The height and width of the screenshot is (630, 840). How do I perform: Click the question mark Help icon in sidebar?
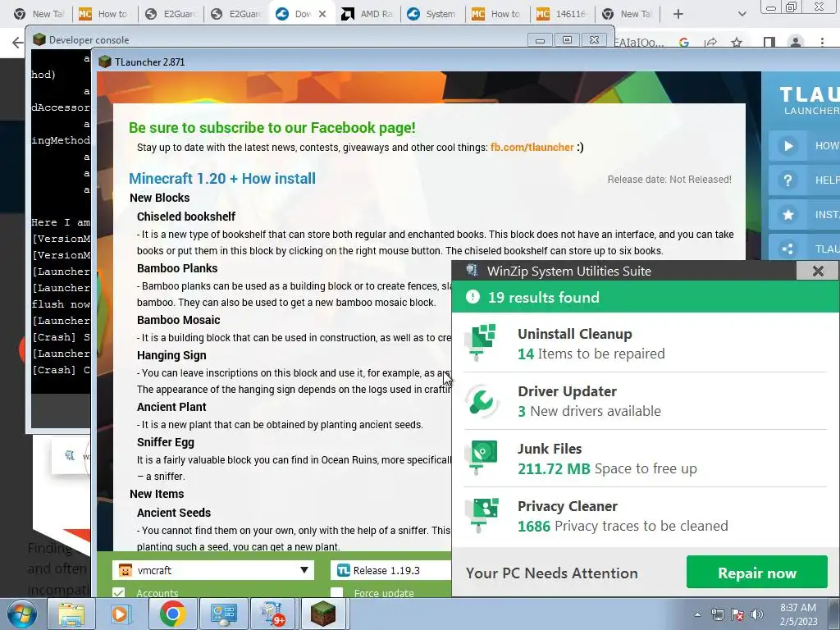tap(788, 180)
